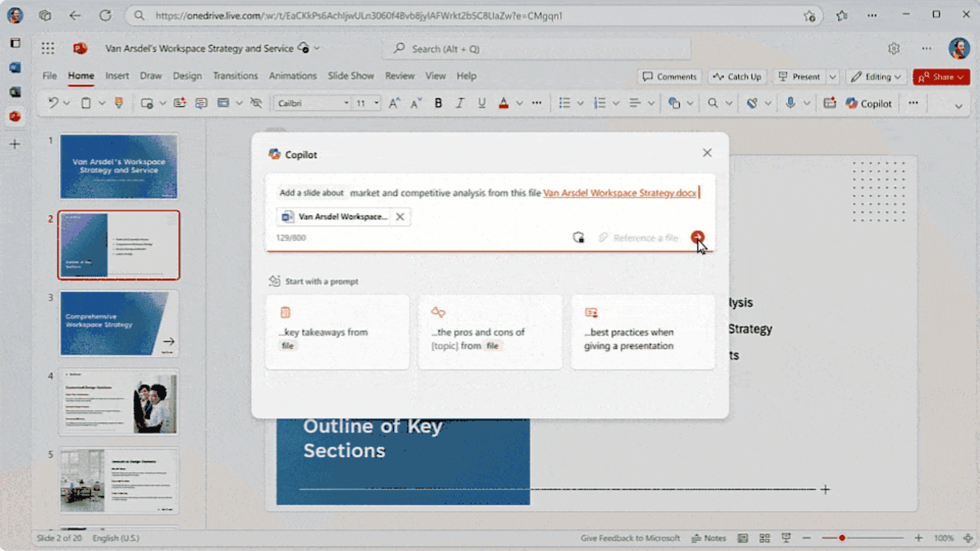Viewport: 980px width, 551px height.
Task: Toggle Underline formatting
Action: 481,103
